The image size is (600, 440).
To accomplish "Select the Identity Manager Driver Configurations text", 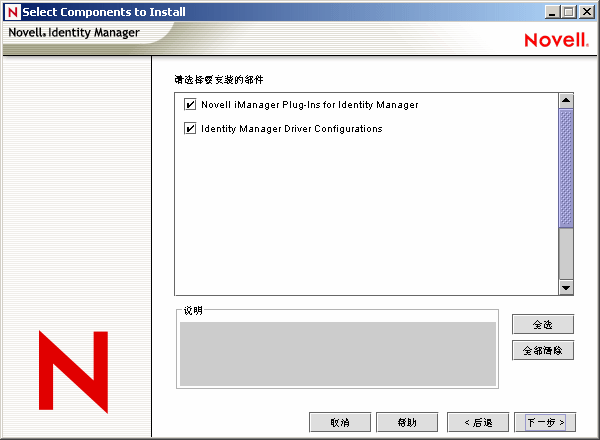I will click(x=292, y=129).
